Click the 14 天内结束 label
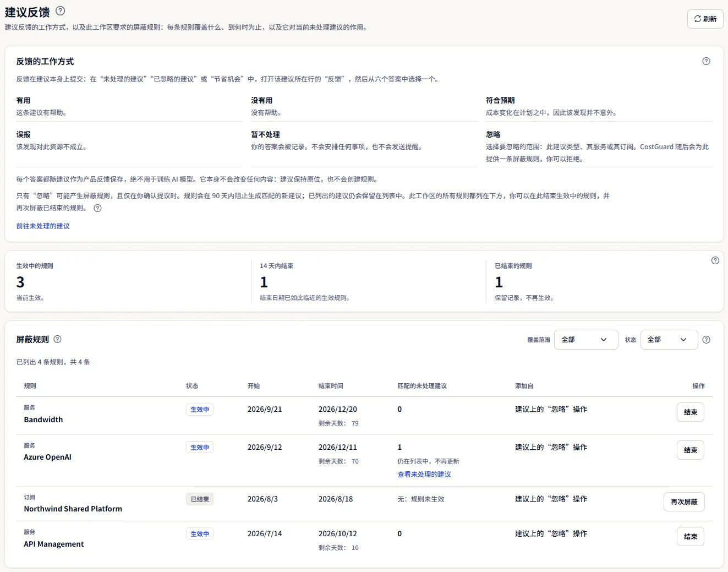Viewport: 728px width, 572px height. [276, 266]
